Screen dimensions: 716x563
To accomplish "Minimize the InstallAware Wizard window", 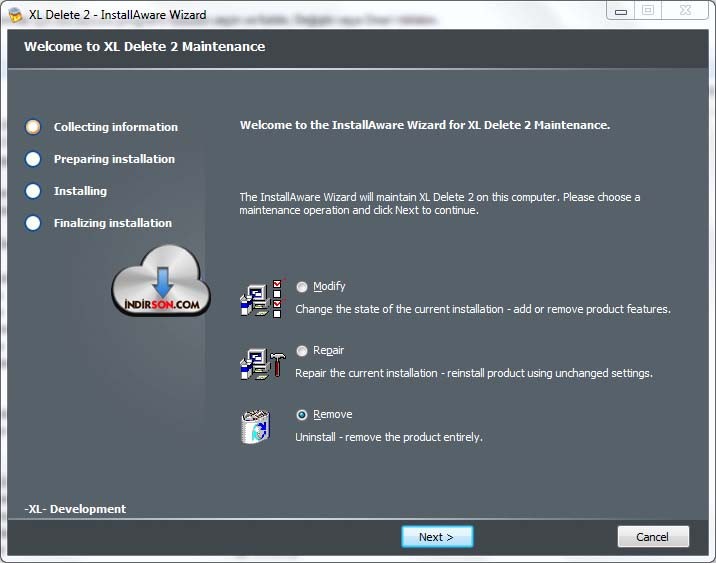I will [620, 11].
